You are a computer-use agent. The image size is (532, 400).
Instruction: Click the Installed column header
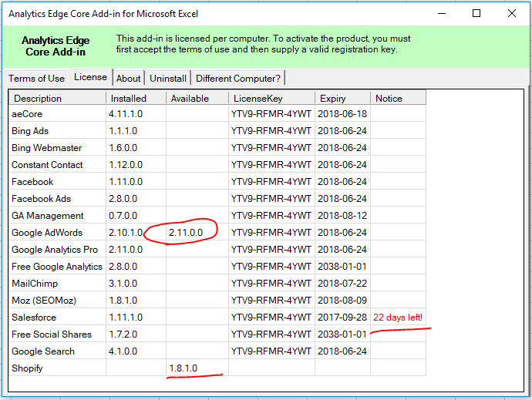pyautogui.click(x=136, y=98)
